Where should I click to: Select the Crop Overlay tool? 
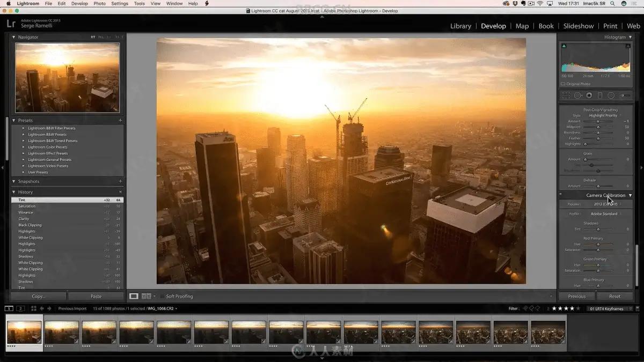click(566, 95)
